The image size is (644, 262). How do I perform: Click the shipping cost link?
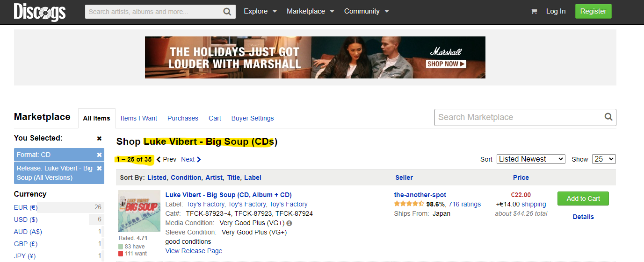click(x=534, y=204)
